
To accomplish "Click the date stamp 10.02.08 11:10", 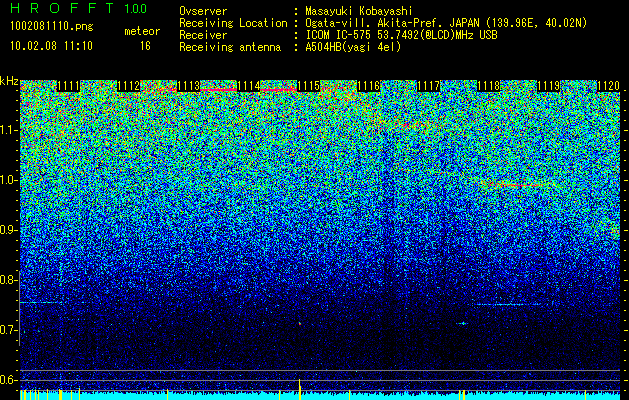I will coord(51,46).
